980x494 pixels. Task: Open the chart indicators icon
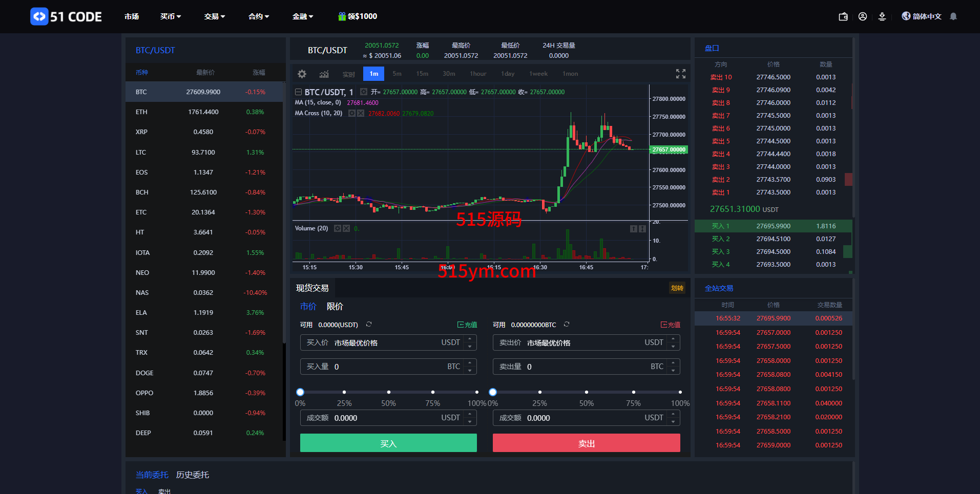pyautogui.click(x=324, y=74)
